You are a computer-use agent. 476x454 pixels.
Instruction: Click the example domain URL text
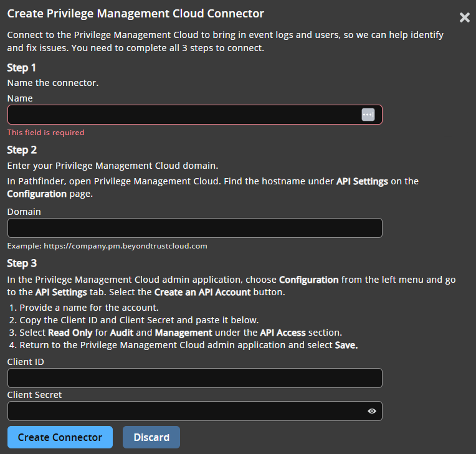click(125, 246)
